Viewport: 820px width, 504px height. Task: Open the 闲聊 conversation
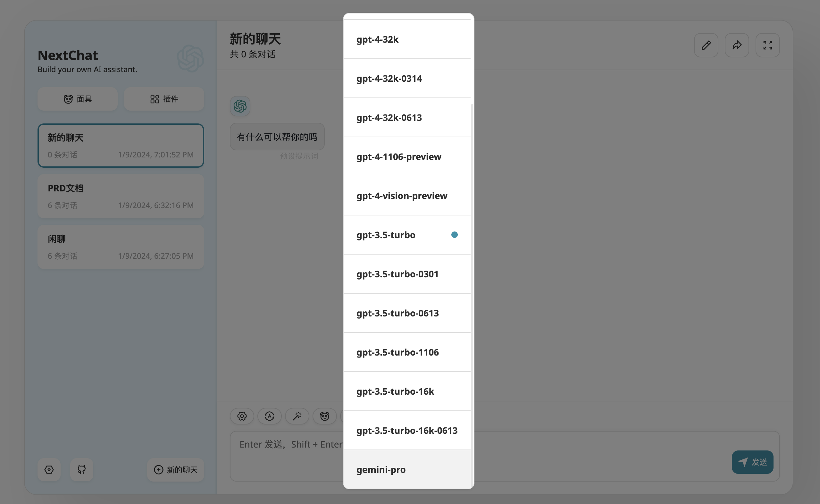pyautogui.click(x=121, y=247)
